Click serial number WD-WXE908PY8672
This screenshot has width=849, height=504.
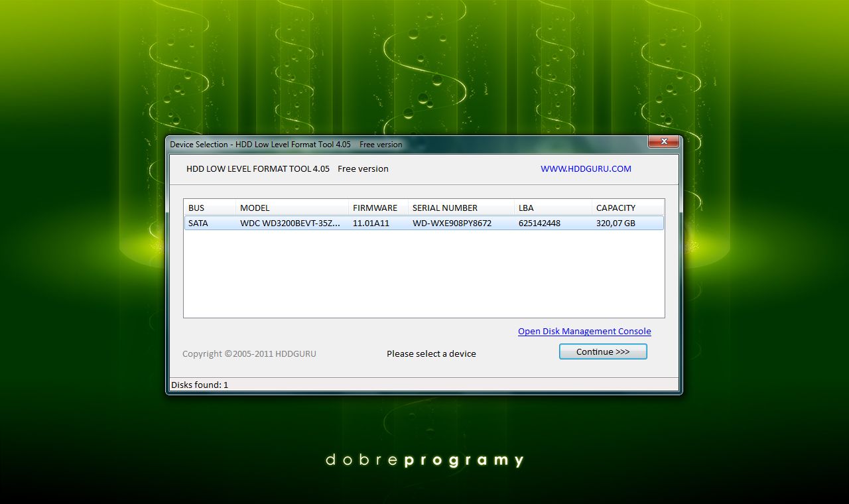[x=452, y=223]
